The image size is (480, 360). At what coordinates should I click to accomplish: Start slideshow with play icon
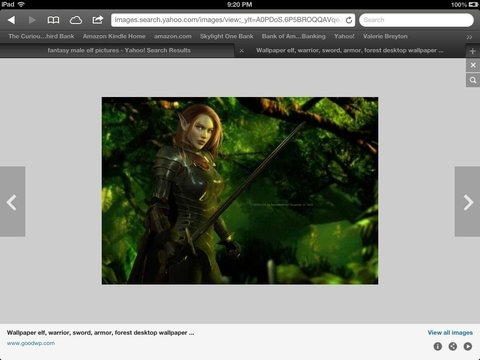pos(468,346)
